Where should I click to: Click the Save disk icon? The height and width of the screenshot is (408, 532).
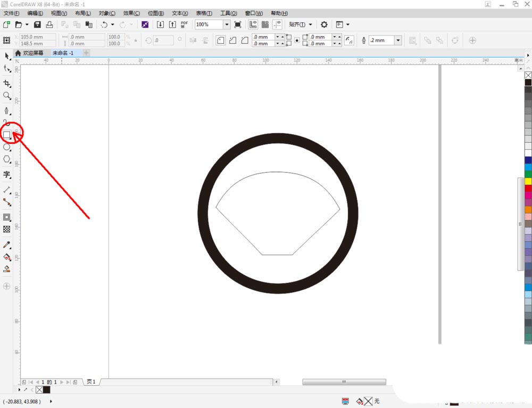(37, 25)
